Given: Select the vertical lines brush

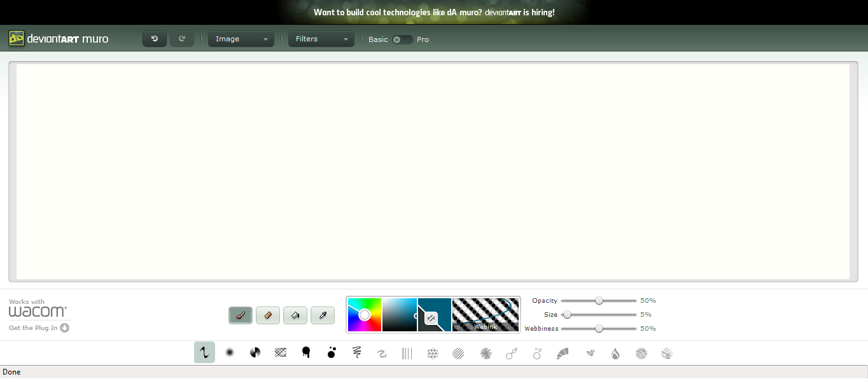Looking at the screenshot, I should coord(407,353).
